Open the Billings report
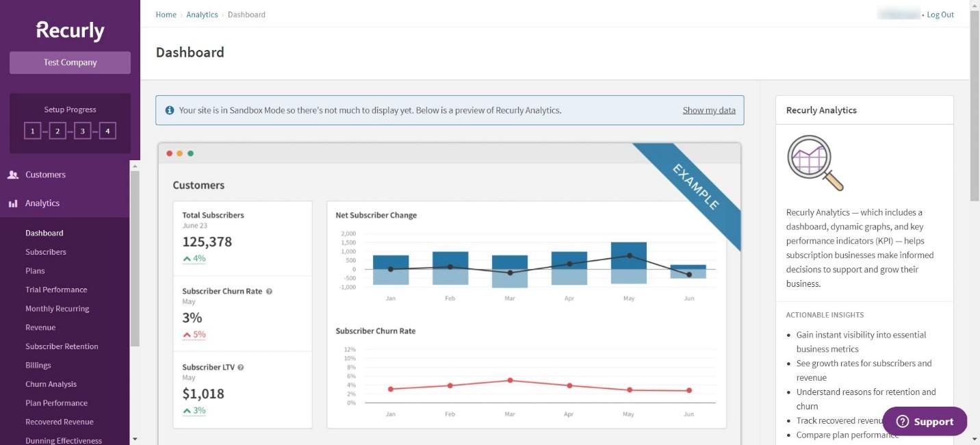980x445 pixels. click(x=38, y=366)
